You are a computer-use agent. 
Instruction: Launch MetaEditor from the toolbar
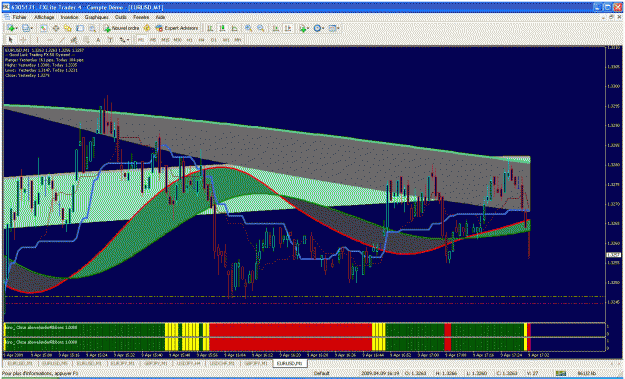147,28
